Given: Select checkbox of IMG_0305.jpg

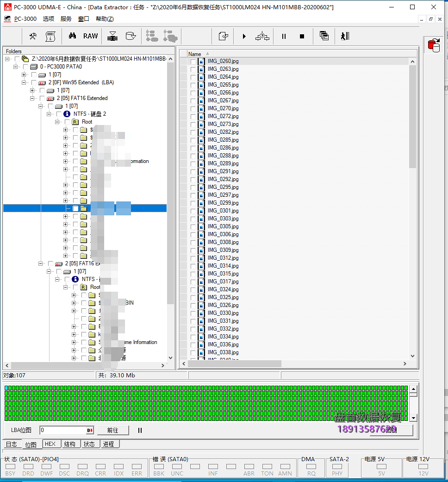Looking at the screenshot, I should click(193, 226).
